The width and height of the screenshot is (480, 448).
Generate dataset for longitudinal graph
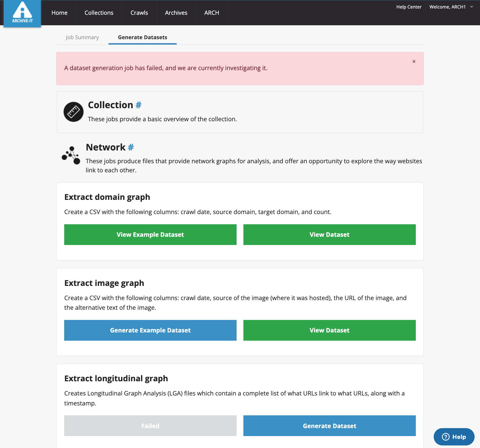(329, 426)
